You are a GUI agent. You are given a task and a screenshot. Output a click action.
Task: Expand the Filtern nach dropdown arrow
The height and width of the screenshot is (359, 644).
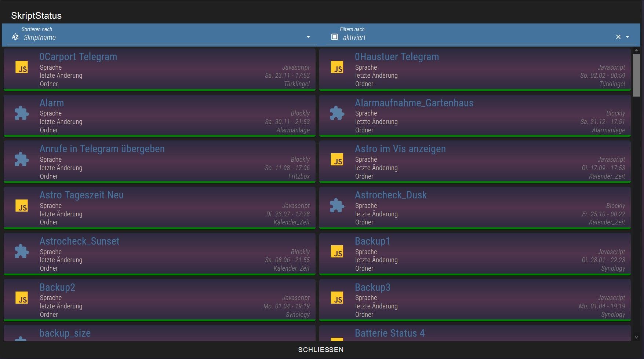(x=627, y=37)
